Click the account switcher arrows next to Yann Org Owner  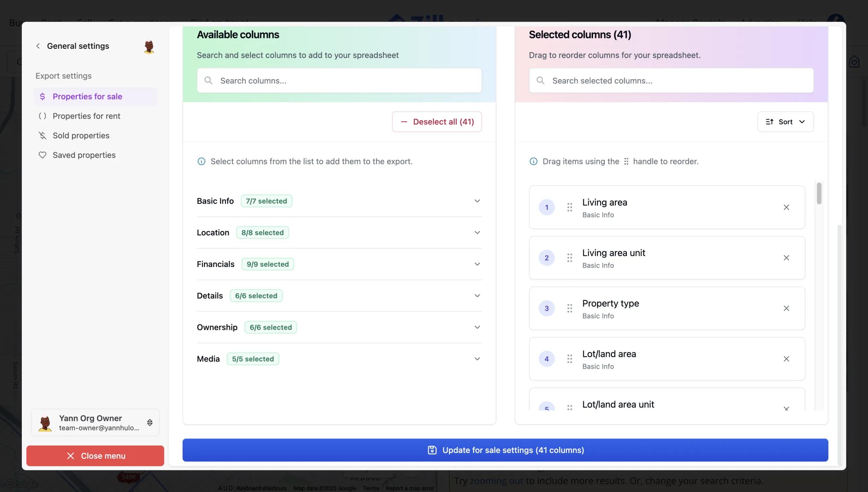pos(150,423)
